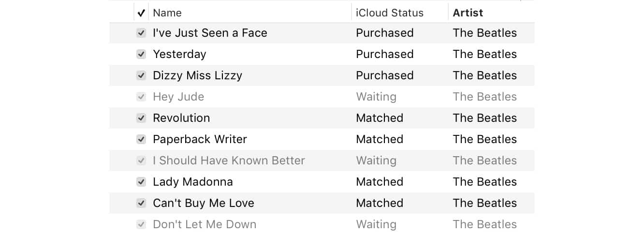Toggle the Yesterday song checkbox
Image resolution: width=644 pixels, height=234 pixels.
pyautogui.click(x=141, y=54)
